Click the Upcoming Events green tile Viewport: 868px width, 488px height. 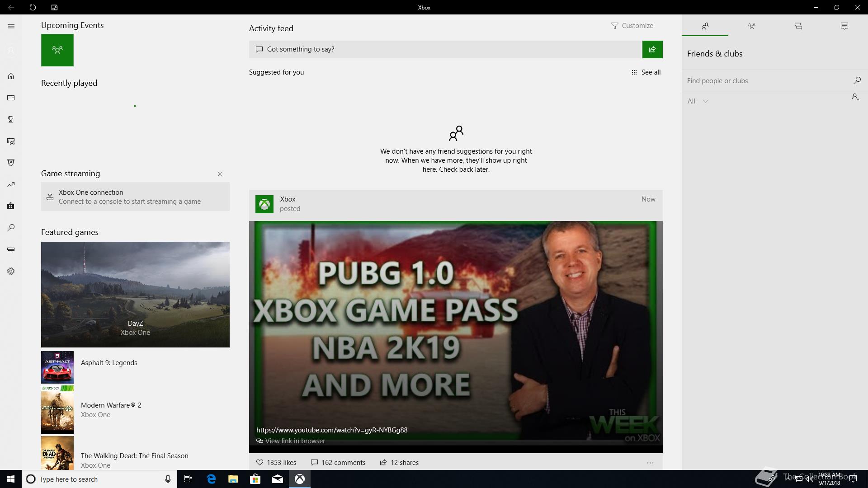click(57, 50)
